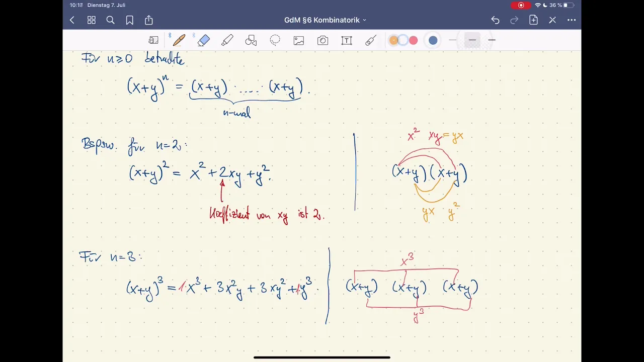Viewport: 644px width, 362px height.
Task: Open search with the magnifier icon
Action: pyautogui.click(x=110, y=20)
